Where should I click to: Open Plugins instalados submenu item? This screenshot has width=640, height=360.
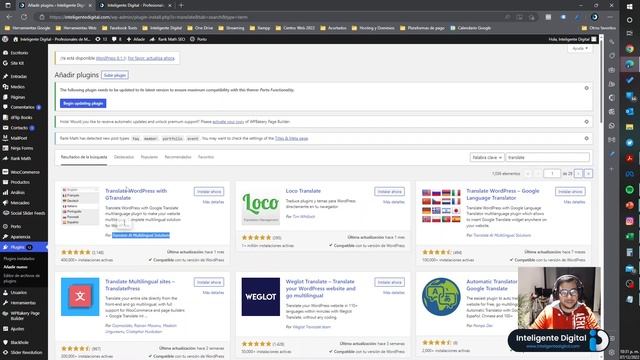tap(19, 259)
